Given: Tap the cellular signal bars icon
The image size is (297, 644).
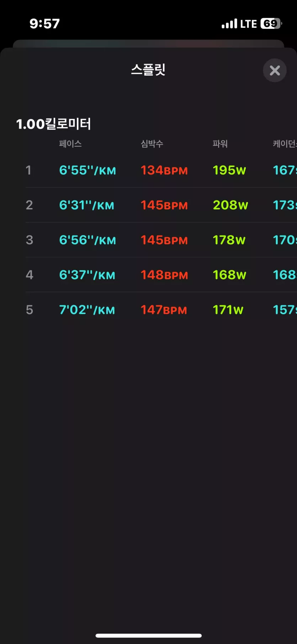Looking at the screenshot, I should click(229, 24).
